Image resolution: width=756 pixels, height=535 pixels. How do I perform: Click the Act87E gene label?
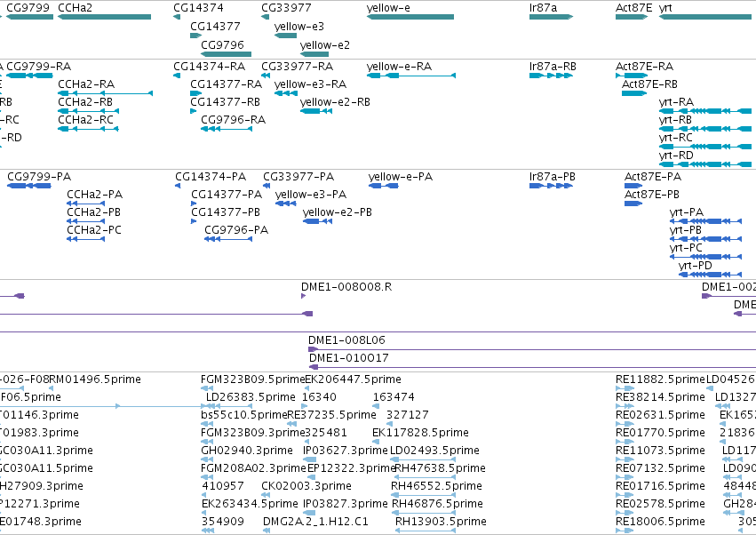(x=633, y=8)
